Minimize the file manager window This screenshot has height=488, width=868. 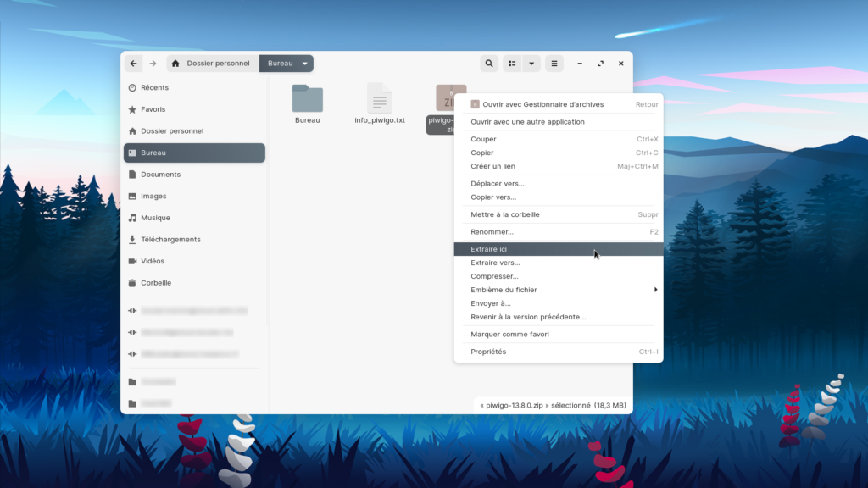point(580,64)
